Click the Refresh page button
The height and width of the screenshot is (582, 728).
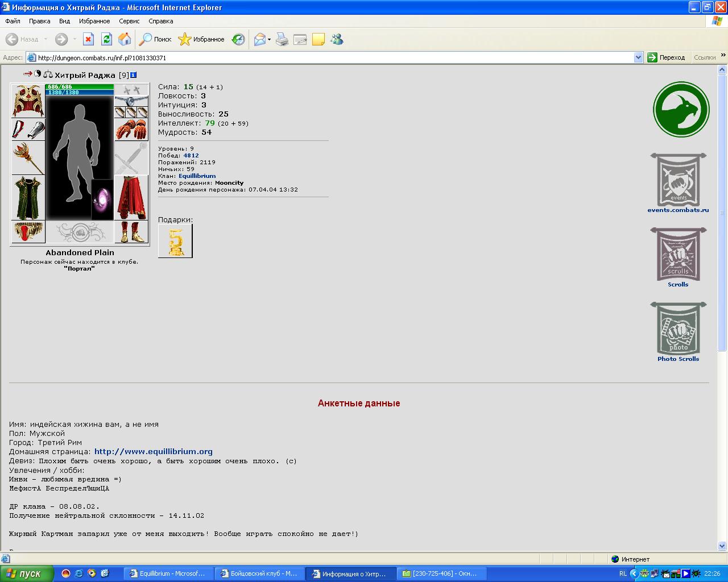(106, 39)
